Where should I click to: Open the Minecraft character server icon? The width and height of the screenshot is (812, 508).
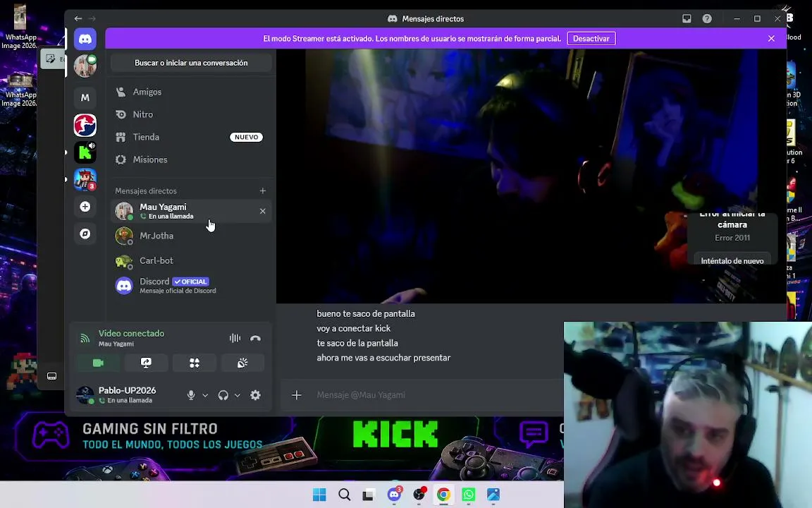click(85, 179)
